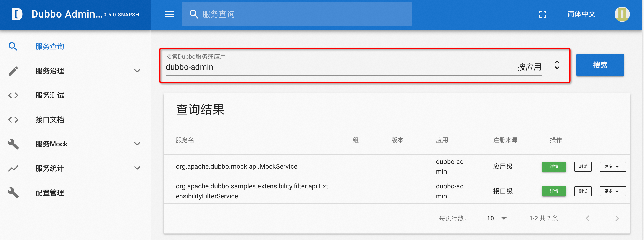
Task: Click the fullscreen icon in header
Action: 543,14
